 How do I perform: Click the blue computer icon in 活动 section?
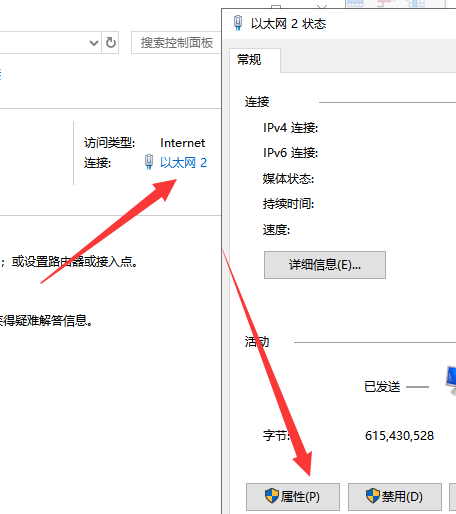point(451,381)
